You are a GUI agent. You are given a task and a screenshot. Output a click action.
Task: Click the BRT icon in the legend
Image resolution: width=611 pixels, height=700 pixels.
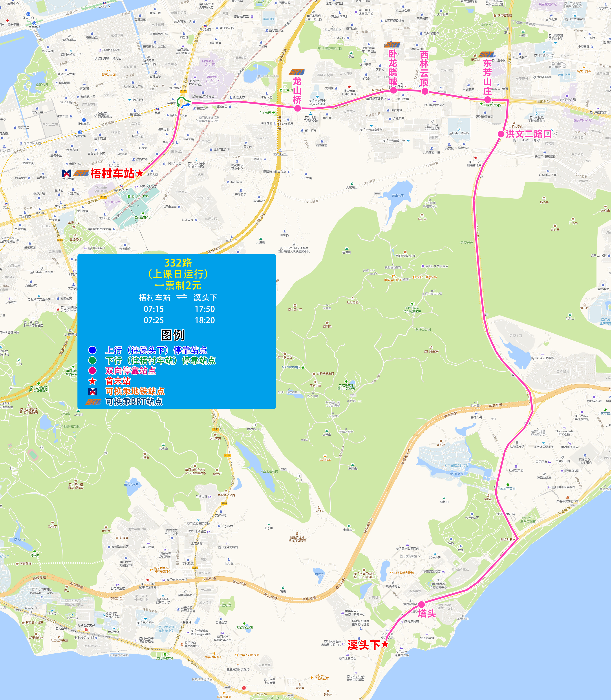click(x=93, y=402)
